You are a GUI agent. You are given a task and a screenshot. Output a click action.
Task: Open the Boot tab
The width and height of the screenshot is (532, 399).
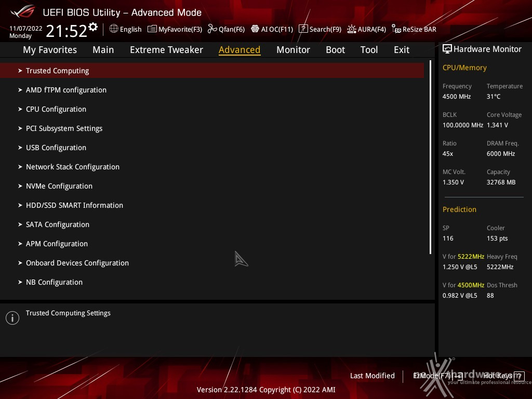[335, 50]
